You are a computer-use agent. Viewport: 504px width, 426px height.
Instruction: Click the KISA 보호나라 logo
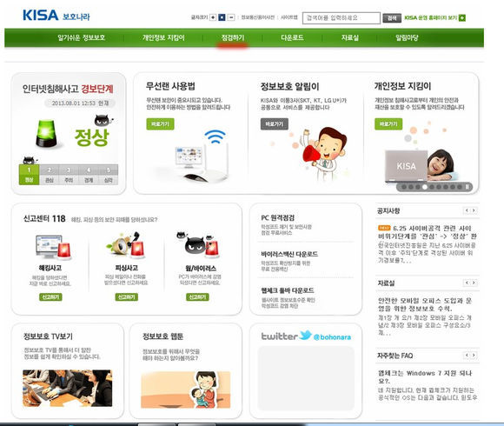56,16
